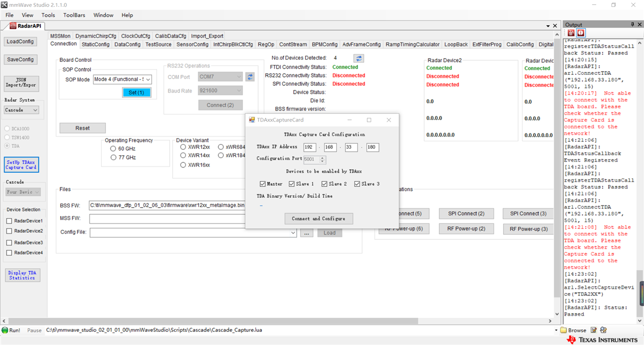The width and height of the screenshot is (644, 345).
Task: Open the File menu
Action: pyautogui.click(x=9, y=15)
